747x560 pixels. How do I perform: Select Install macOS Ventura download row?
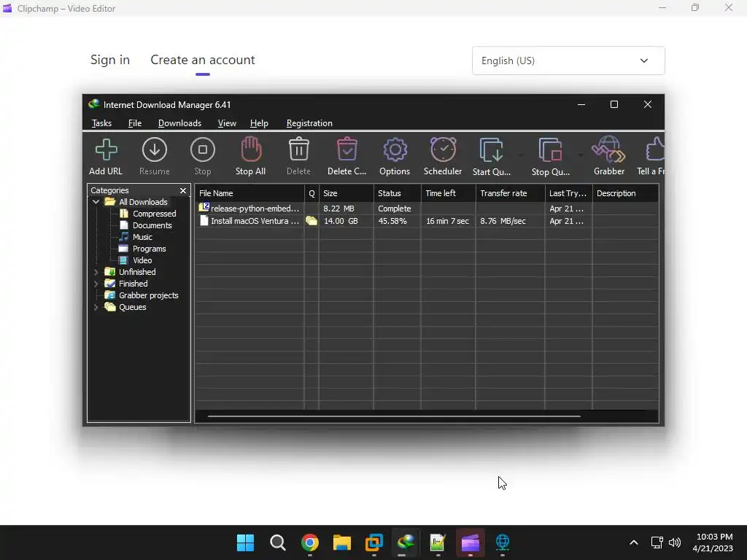click(x=426, y=221)
